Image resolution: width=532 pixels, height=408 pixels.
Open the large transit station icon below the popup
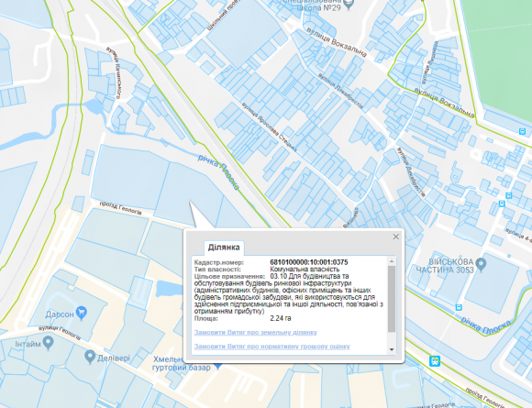click(435, 361)
